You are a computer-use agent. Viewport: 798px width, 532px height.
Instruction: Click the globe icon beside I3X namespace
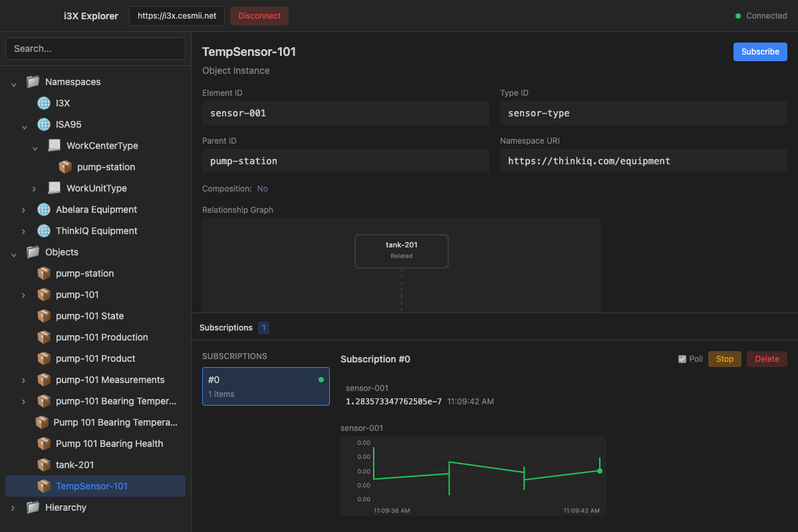(44, 103)
